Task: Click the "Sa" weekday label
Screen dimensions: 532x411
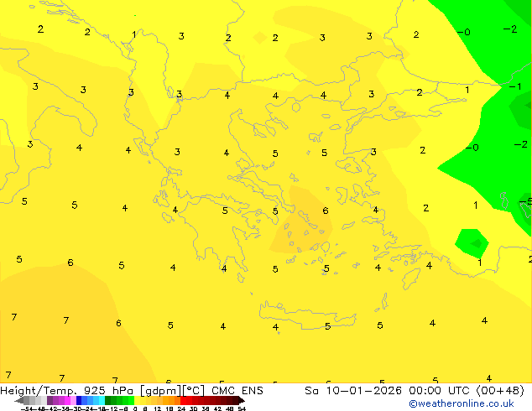Action: point(311,391)
